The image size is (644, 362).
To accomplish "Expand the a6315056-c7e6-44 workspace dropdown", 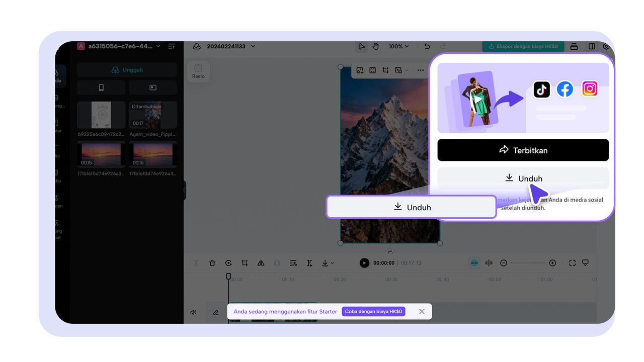I will click(158, 46).
